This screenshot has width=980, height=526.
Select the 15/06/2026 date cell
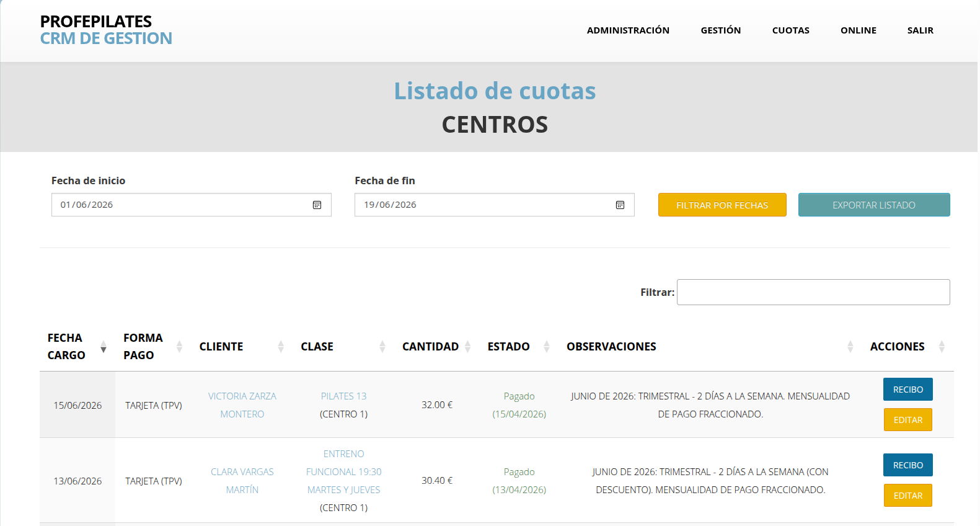coord(77,405)
